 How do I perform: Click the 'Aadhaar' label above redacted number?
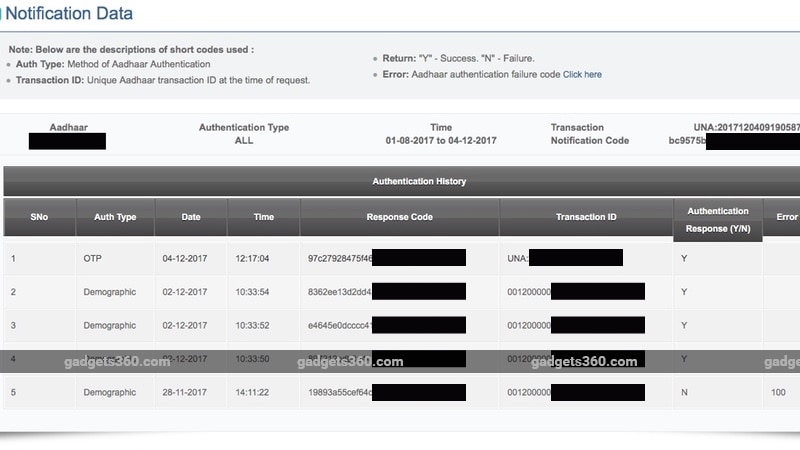[x=68, y=128]
